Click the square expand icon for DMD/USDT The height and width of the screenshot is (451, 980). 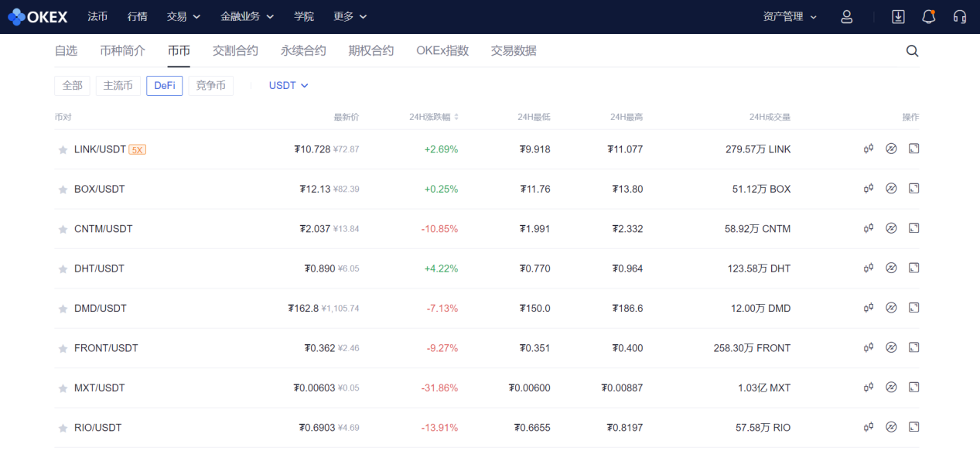pyautogui.click(x=913, y=308)
